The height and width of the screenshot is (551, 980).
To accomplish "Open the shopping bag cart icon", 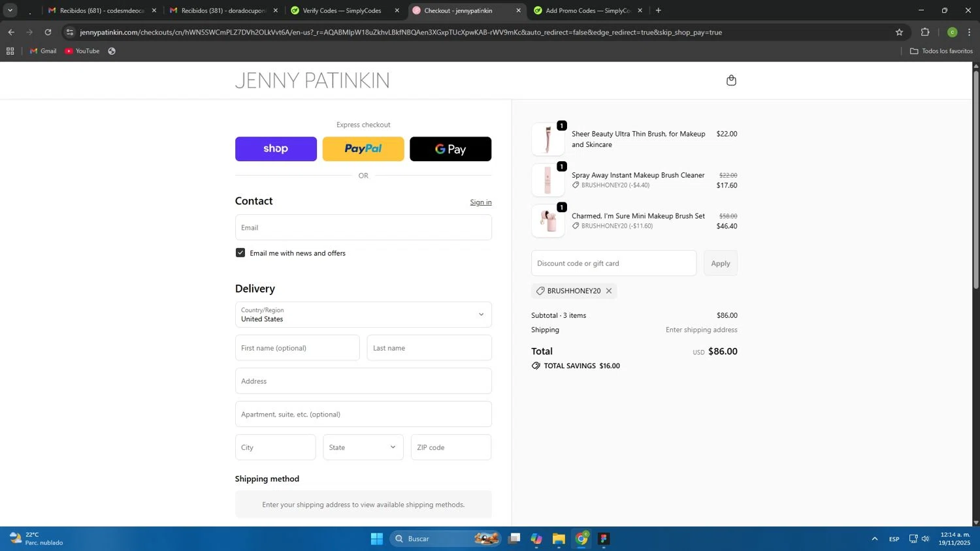I will [x=731, y=80].
